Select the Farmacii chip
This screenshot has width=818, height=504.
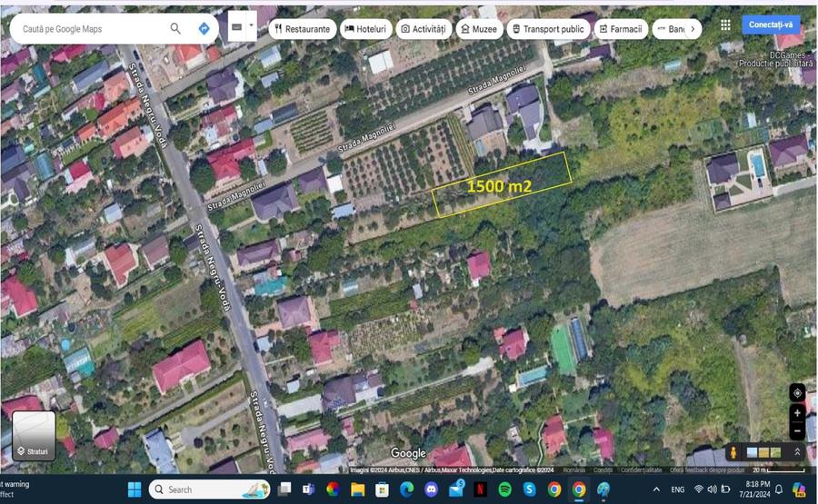pyautogui.click(x=621, y=29)
